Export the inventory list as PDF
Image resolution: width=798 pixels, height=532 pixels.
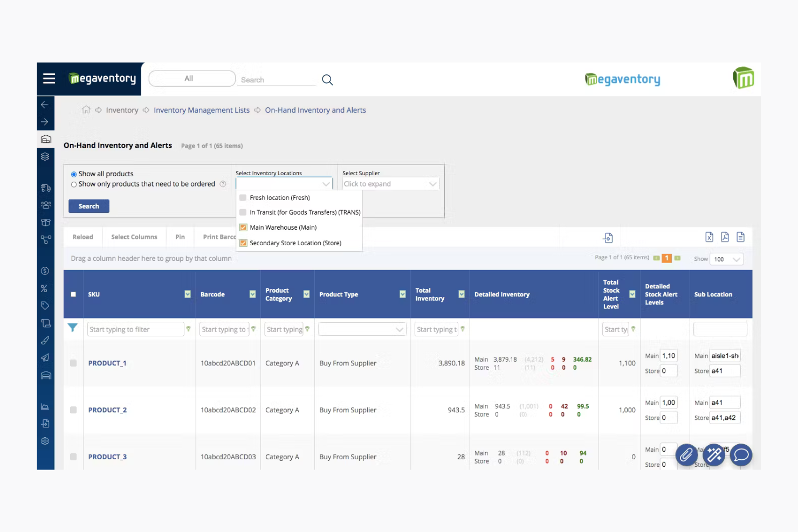(725, 237)
